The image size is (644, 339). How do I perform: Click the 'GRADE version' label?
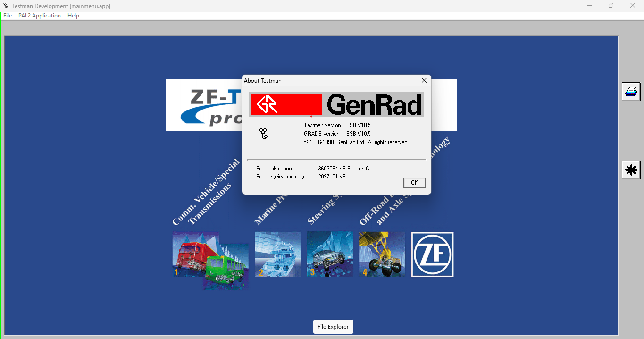click(x=322, y=134)
